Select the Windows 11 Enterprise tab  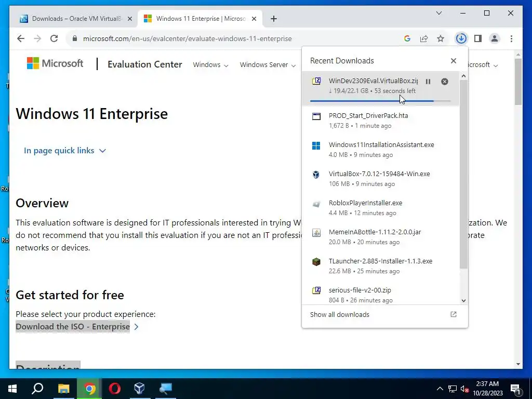point(200,19)
